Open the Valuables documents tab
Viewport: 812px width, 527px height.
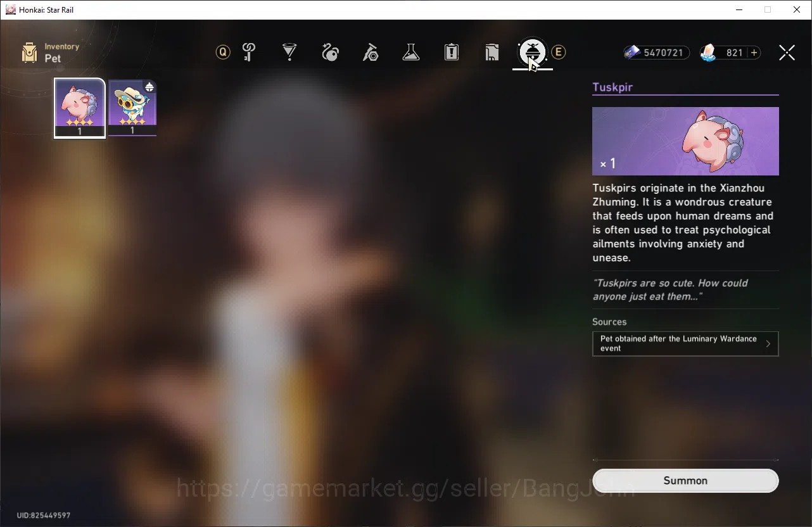pos(492,53)
